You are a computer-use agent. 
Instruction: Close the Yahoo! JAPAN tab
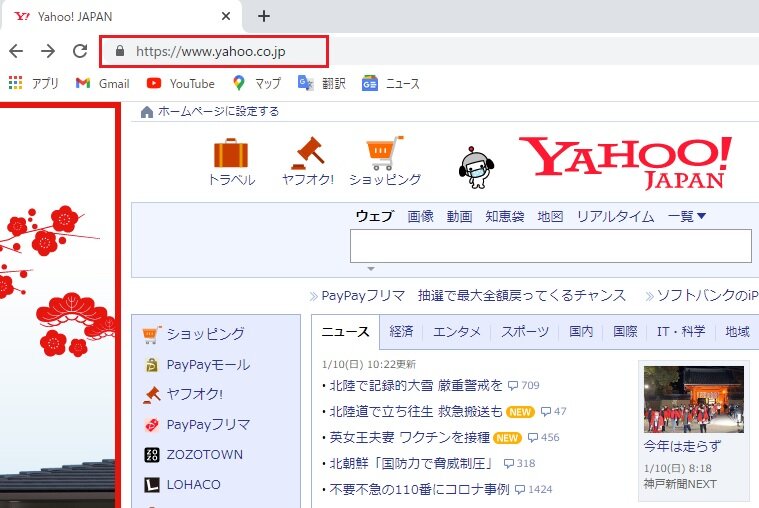click(x=226, y=16)
